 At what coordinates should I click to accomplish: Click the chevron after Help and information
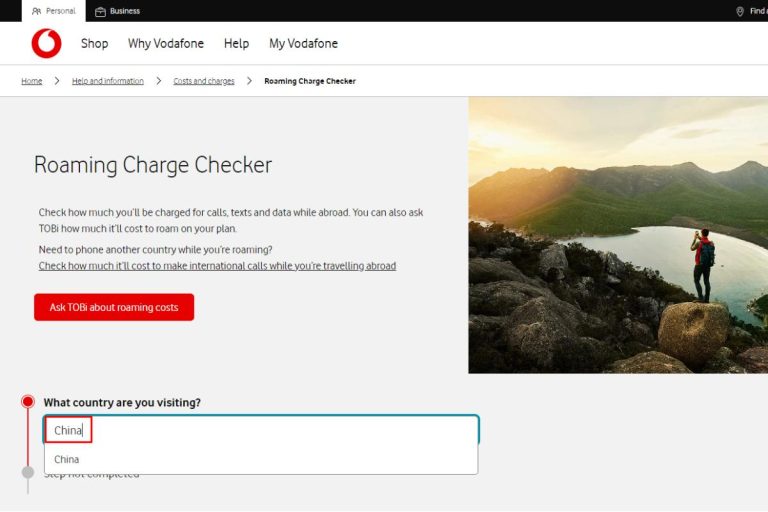[x=158, y=81]
